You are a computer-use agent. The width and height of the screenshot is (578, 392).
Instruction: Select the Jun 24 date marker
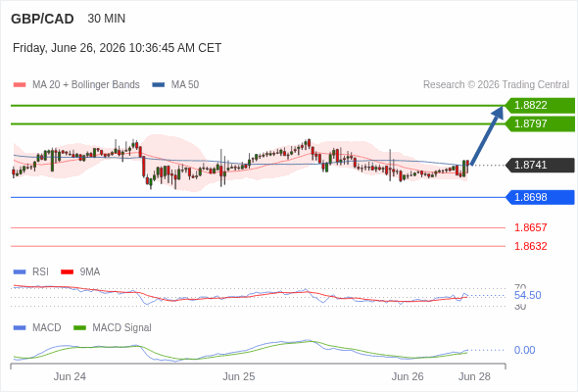(70, 376)
